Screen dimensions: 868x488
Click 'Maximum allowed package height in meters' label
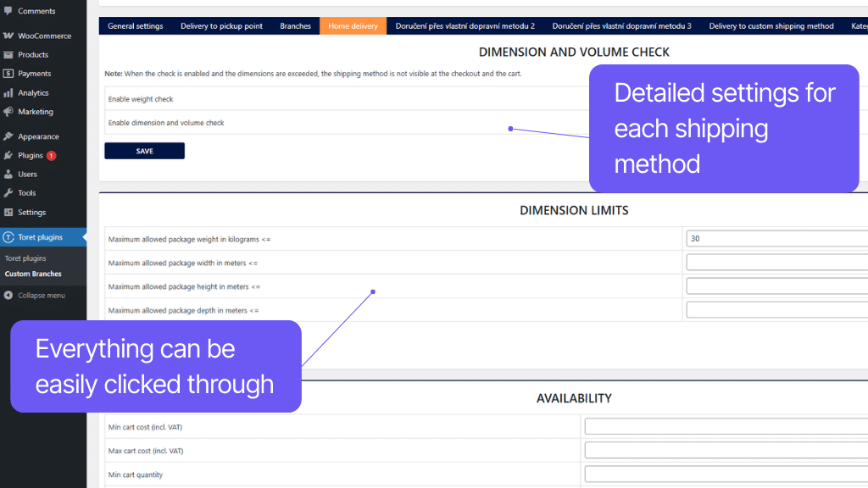coord(184,287)
